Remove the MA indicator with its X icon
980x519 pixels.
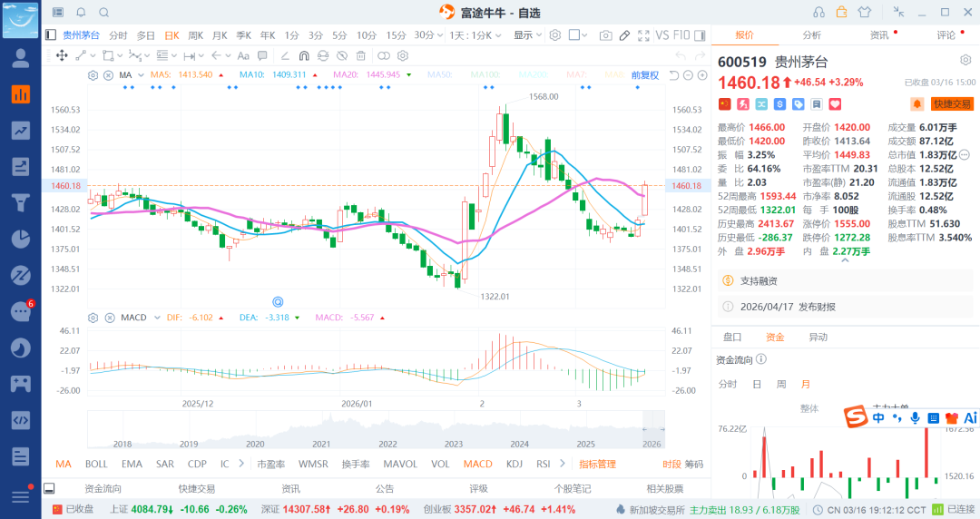click(x=108, y=75)
